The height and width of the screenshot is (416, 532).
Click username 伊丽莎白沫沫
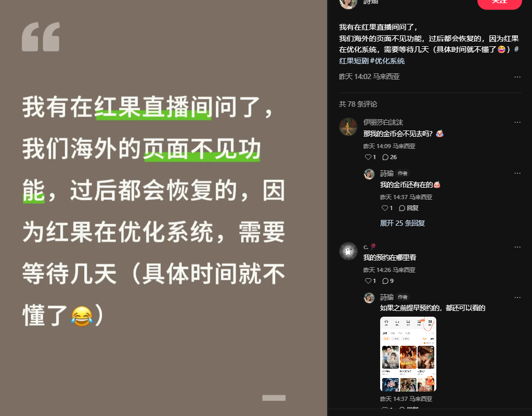click(x=383, y=122)
